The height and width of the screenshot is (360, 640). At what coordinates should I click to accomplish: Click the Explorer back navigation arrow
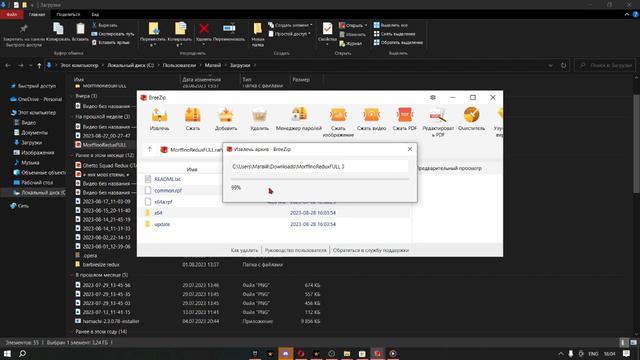pos(8,65)
